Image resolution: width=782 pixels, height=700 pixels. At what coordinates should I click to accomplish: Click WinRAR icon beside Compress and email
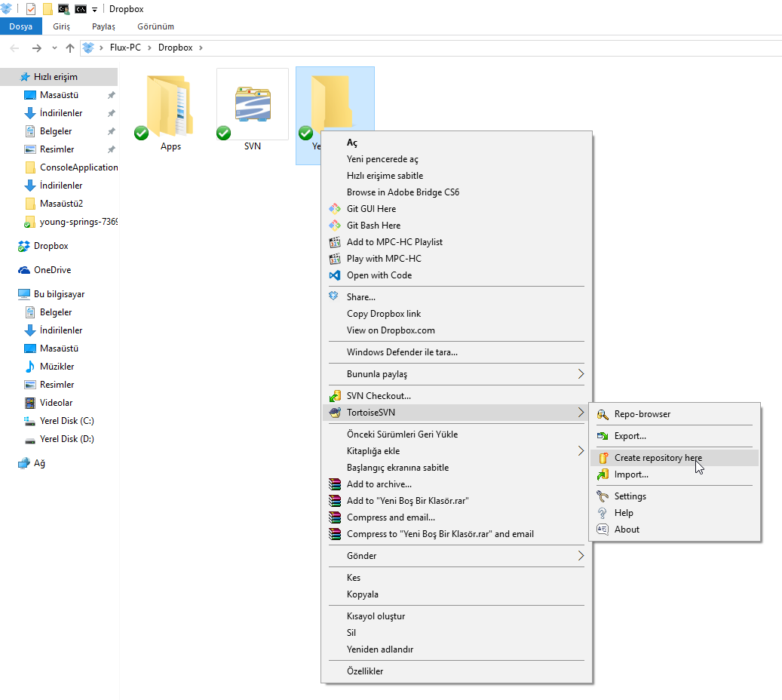335,517
